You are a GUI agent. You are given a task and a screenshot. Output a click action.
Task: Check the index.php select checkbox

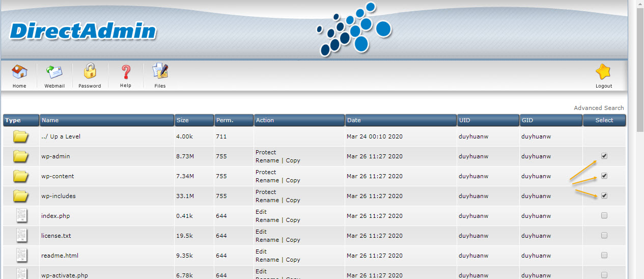(604, 215)
